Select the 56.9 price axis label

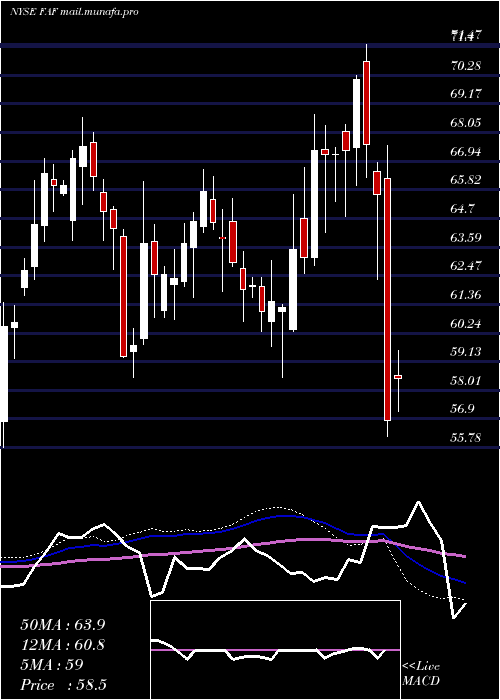pyautogui.click(x=462, y=409)
